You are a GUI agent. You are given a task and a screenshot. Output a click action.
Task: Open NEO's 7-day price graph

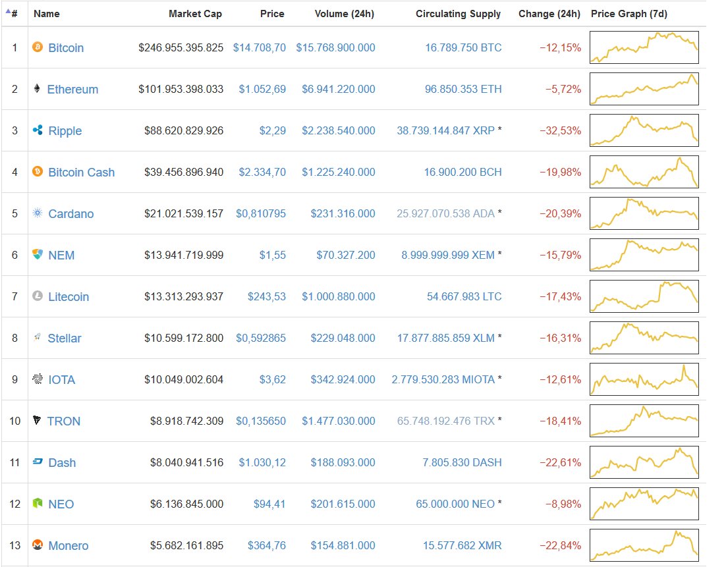click(x=644, y=504)
